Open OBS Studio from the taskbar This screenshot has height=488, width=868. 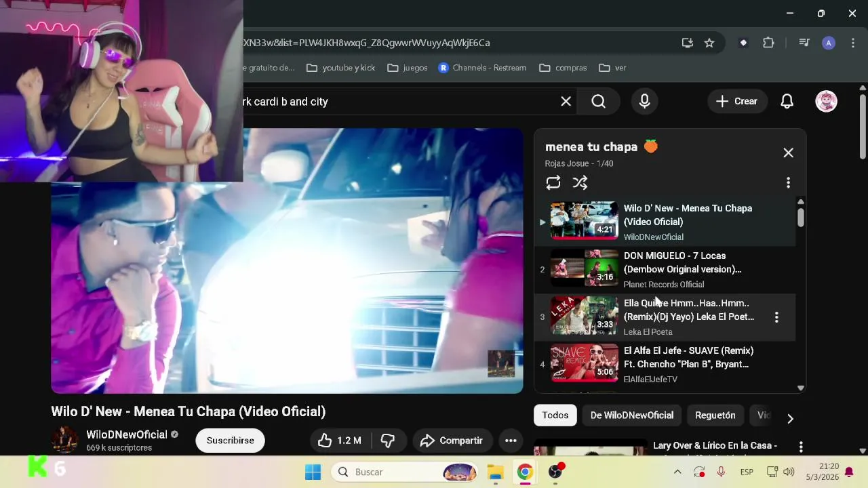[555, 472]
